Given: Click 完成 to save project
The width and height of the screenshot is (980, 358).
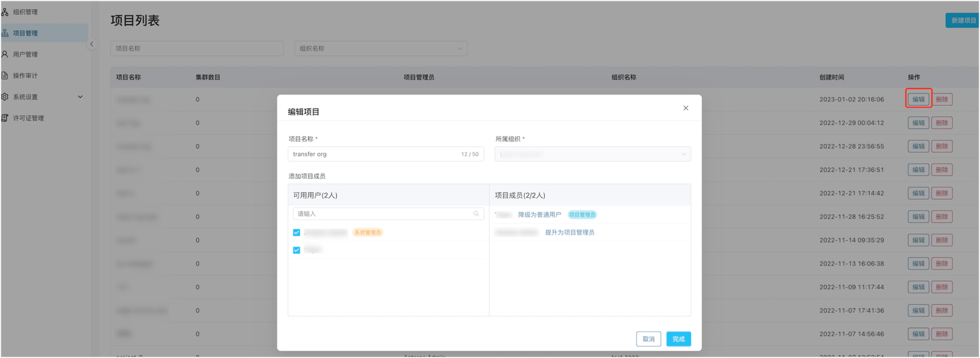Looking at the screenshot, I should pyautogui.click(x=678, y=339).
